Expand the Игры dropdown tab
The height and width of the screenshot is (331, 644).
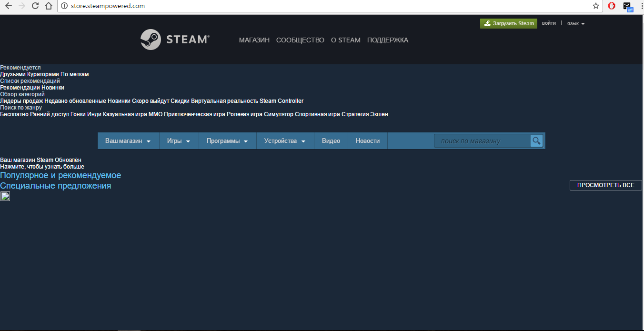point(179,141)
